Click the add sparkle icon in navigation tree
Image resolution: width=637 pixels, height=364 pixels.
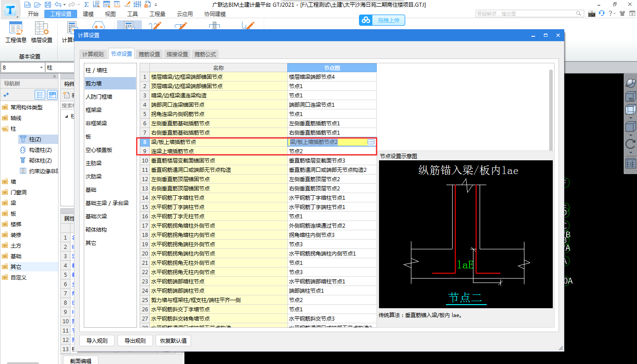[6, 95]
